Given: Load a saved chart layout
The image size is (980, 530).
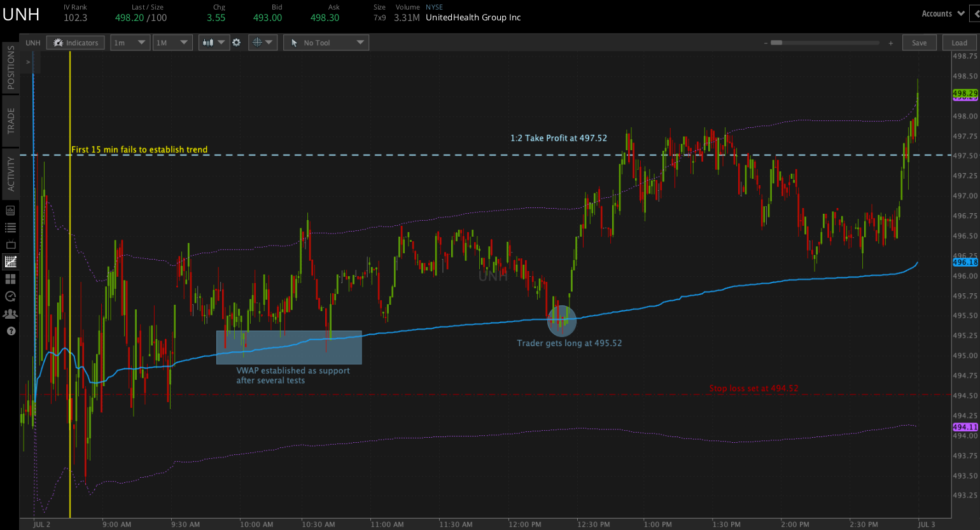Looking at the screenshot, I should coord(959,42).
